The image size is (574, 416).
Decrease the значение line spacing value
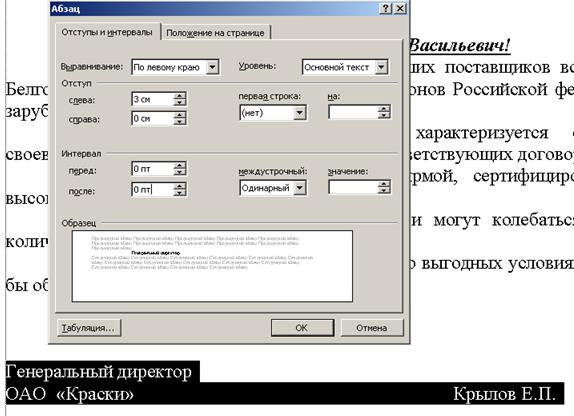[384, 191]
